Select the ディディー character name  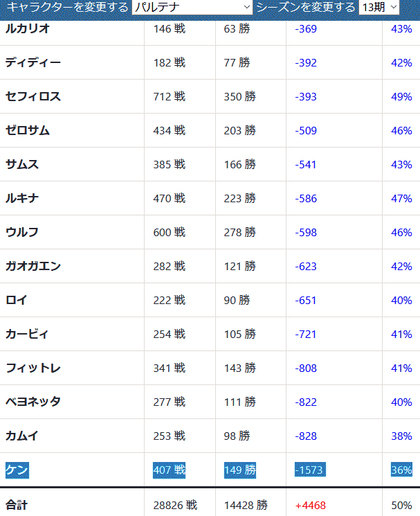coord(33,62)
